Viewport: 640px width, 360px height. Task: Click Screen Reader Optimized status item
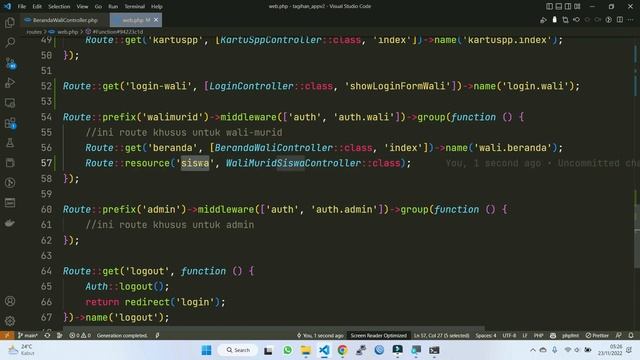tap(378, 335)
